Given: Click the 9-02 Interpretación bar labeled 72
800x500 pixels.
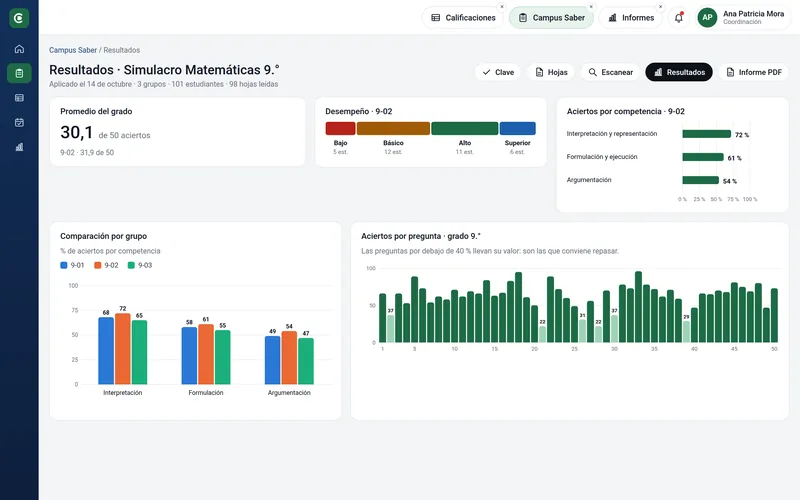Looking at the screenshot, I should [122, 349].
